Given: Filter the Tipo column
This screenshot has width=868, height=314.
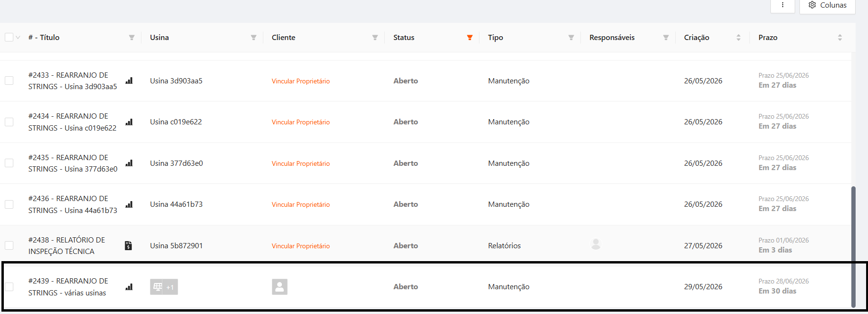Looking at the screenshot, I should 571,38.
